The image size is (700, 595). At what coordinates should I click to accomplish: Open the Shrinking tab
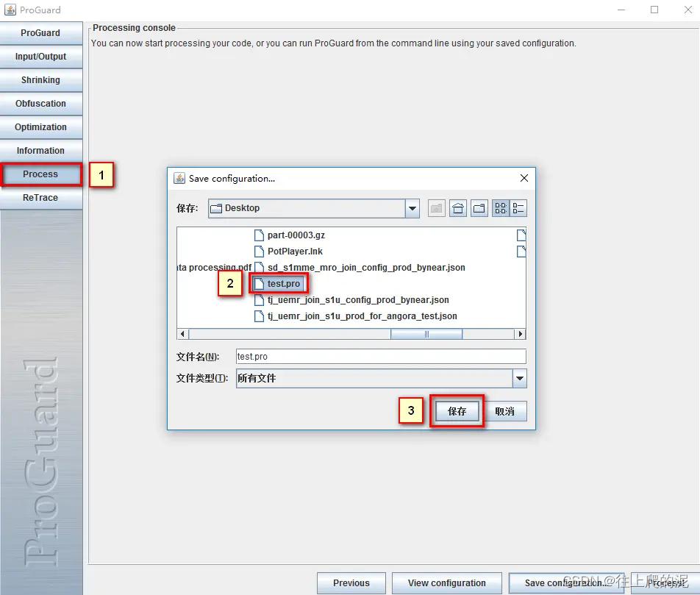[x=40, y=80]
